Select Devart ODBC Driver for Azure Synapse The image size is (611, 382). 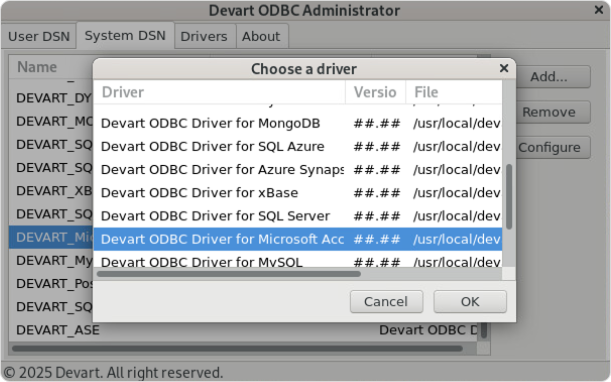click(297, 170)
